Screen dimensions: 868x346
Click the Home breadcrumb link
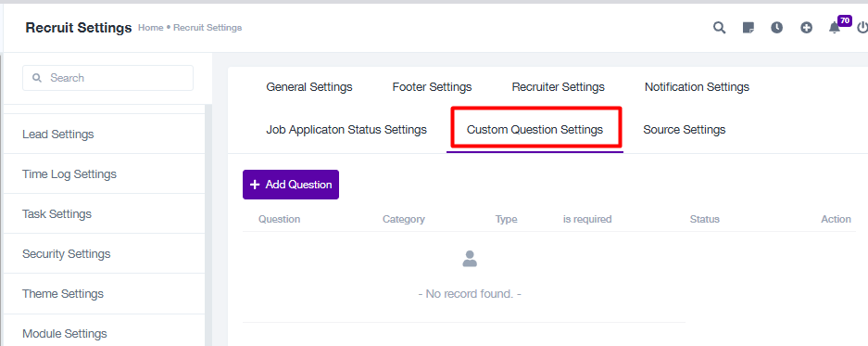(x=150, y=27)
